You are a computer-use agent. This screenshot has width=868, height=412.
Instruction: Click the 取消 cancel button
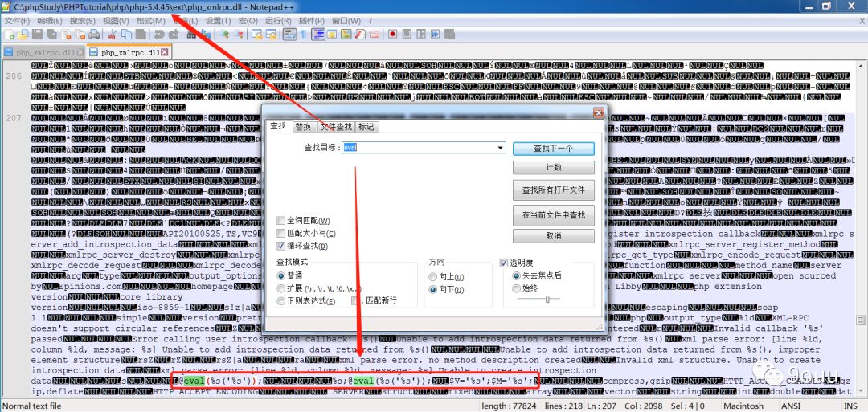(x=554, y=235)
